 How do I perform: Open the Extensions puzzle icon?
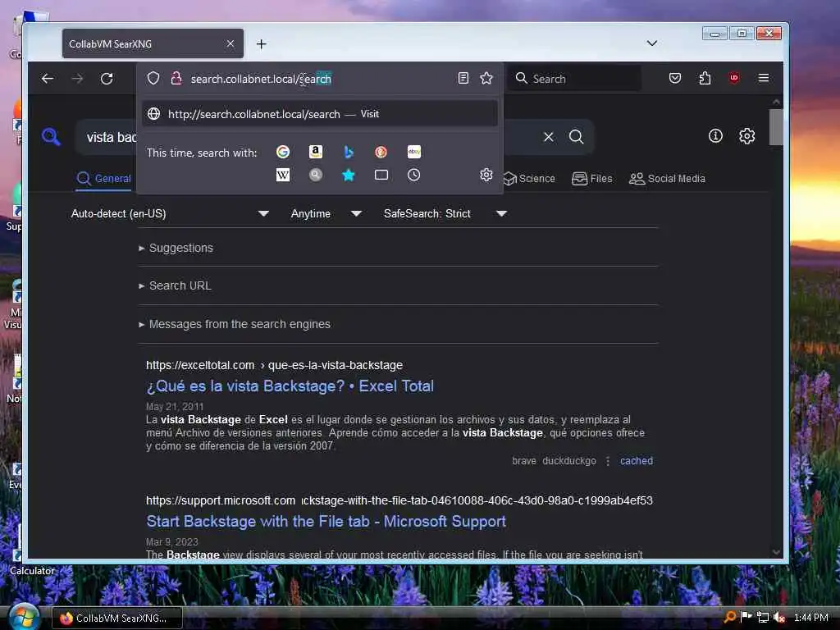(705, 78)
